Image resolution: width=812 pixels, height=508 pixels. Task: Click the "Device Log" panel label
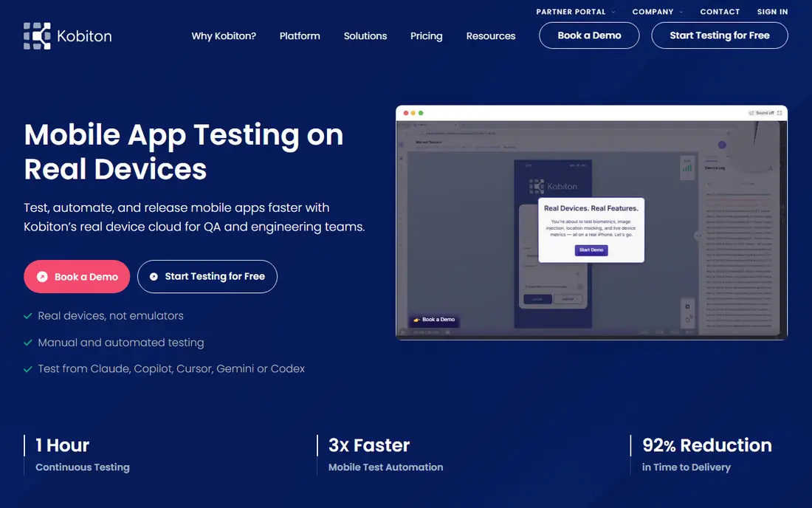715,168
